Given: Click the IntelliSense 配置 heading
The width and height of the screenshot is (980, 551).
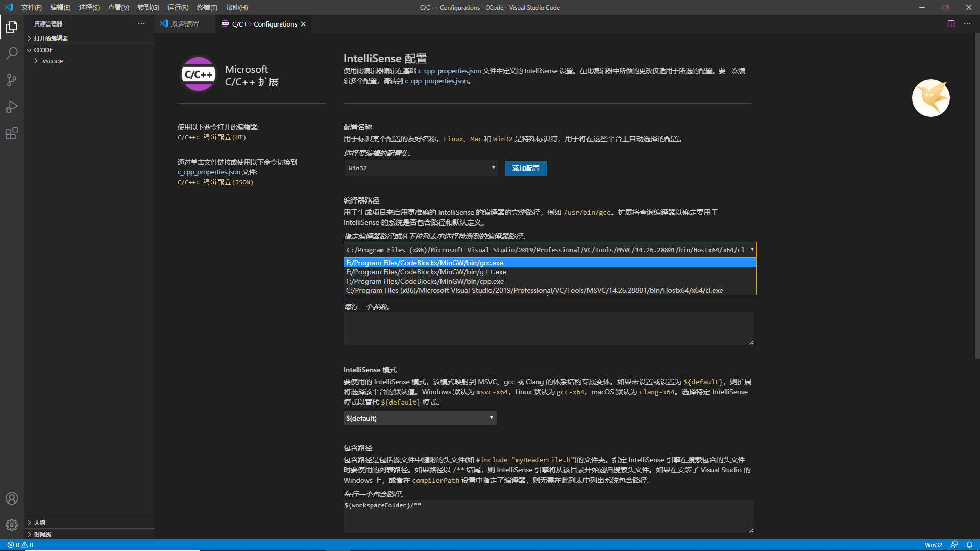Looking at the screenshot, I should 385,58.
